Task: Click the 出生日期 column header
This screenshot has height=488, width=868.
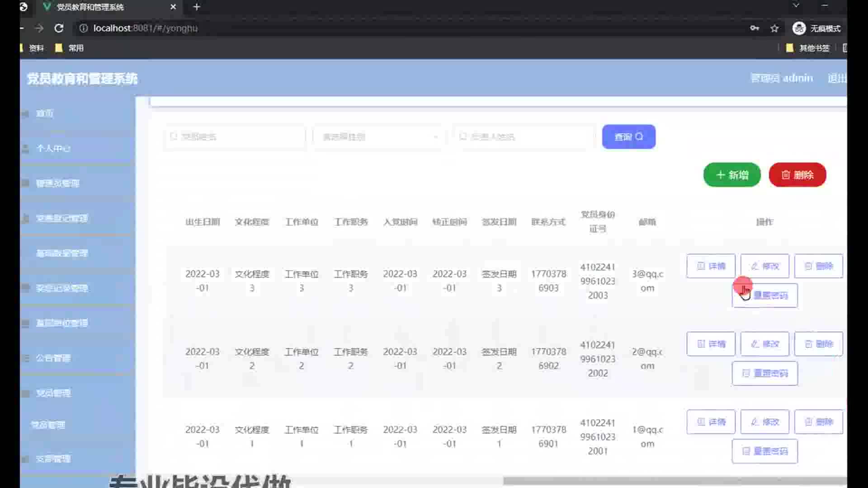Action: 203,222
